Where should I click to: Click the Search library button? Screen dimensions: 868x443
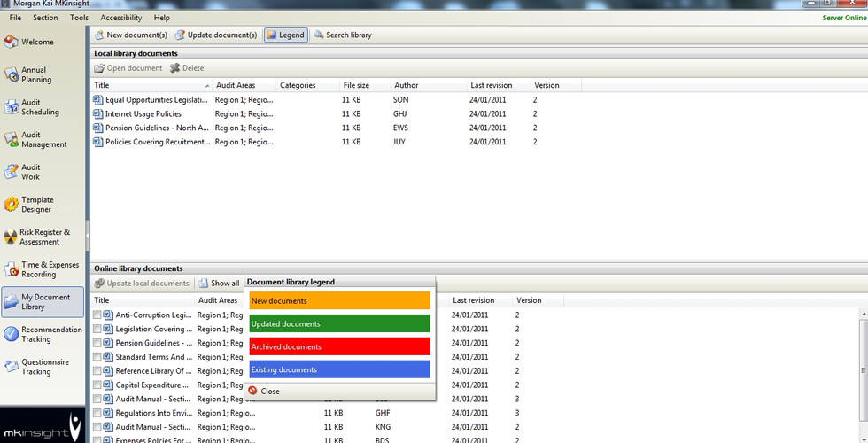point(344,35)
